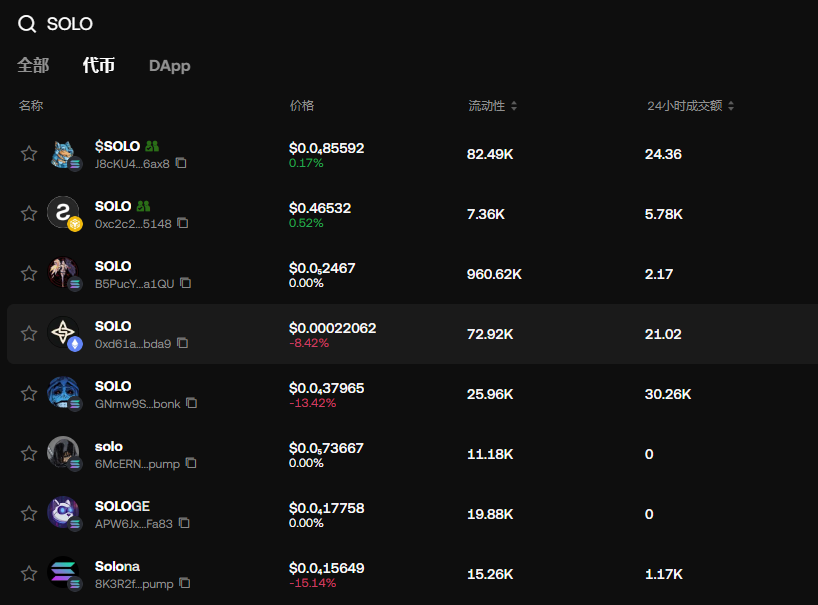
Task: Copy the SOLO GNmw9S bonk address
Action: point(191,403)
